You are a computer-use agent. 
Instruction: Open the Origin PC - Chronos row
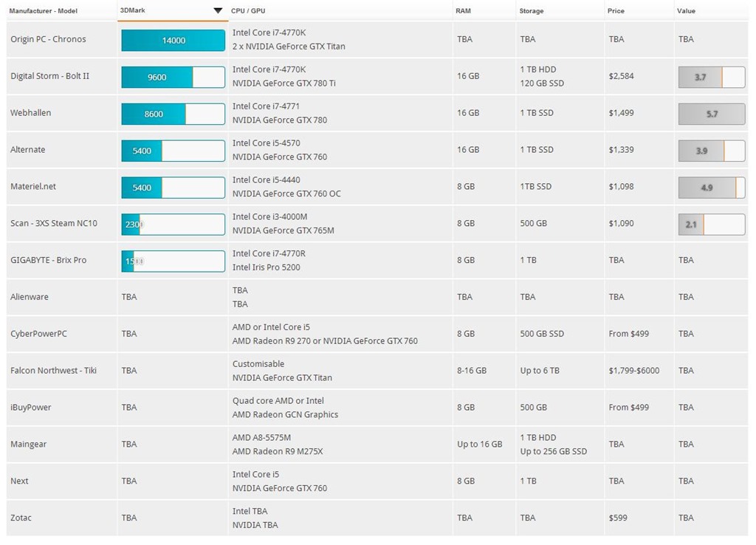48,39
